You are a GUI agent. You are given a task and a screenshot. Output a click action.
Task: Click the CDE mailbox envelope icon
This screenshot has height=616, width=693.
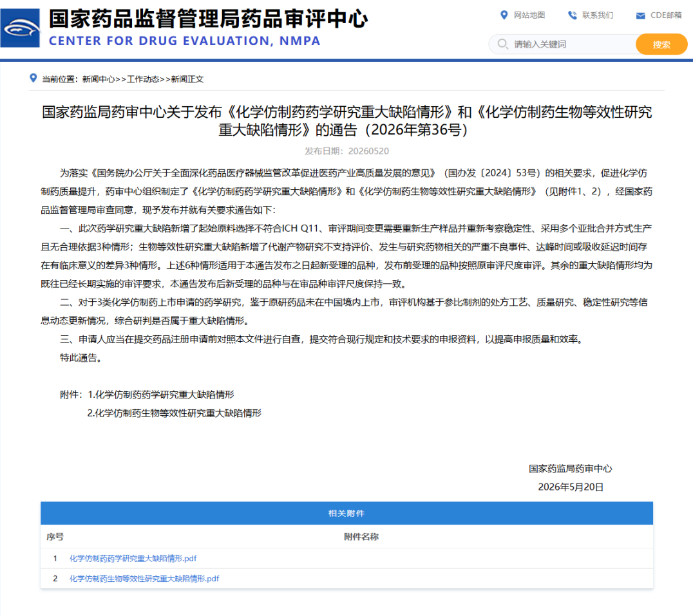[640, 16]
